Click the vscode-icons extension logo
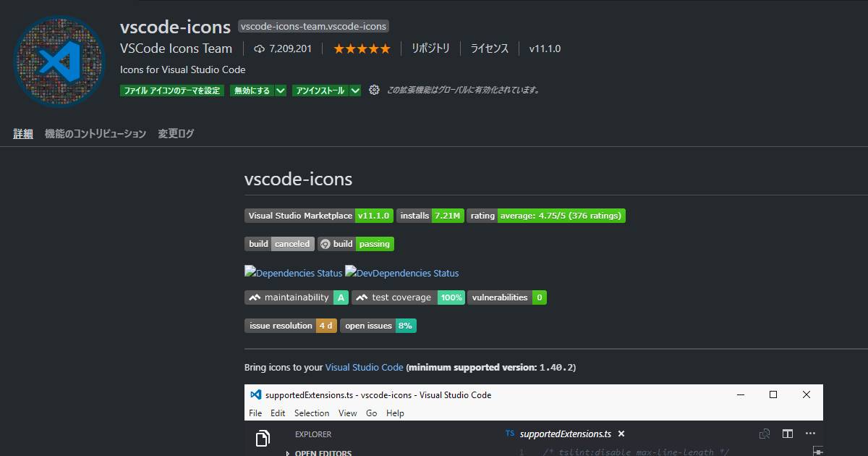Image resolution: width=868 pixels, height=456 pixels. (x=59, y=61)
